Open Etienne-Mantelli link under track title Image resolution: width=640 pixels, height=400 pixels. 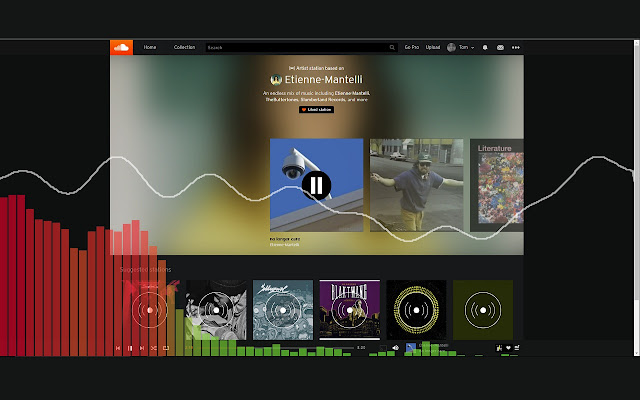point(284,244)
